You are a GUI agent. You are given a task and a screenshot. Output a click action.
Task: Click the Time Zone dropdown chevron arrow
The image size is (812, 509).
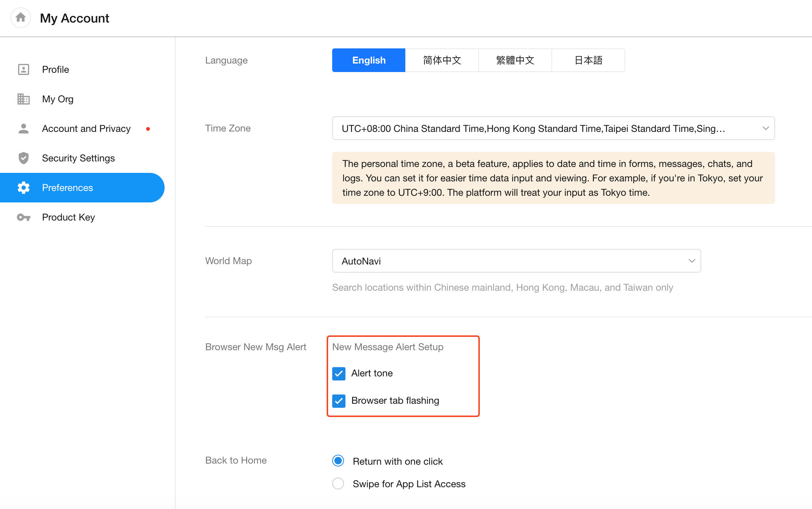pyautogui.click(x=765, y=129)
